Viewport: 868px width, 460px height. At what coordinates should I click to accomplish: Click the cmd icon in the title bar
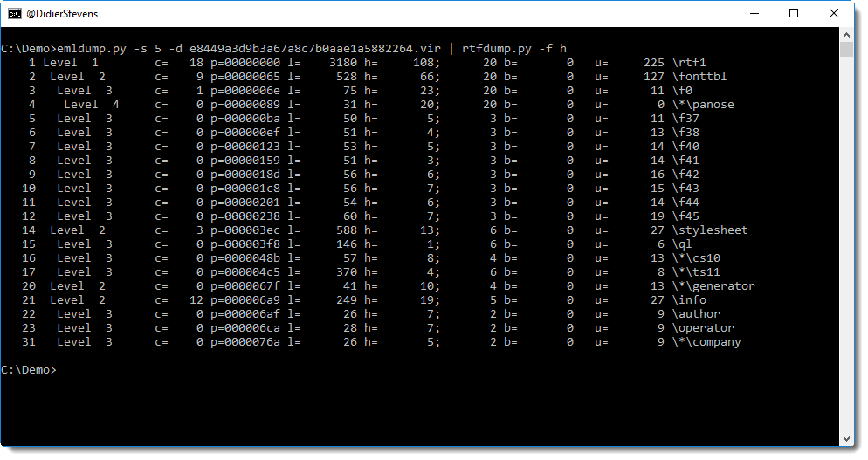point(14,14)
